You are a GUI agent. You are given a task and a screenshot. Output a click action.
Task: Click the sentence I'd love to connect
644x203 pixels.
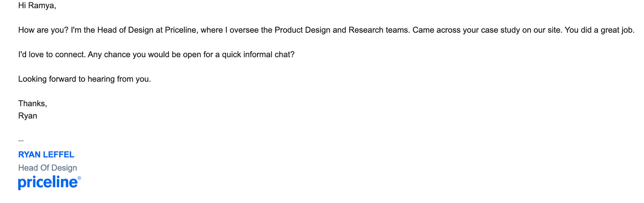coord(52,54)
